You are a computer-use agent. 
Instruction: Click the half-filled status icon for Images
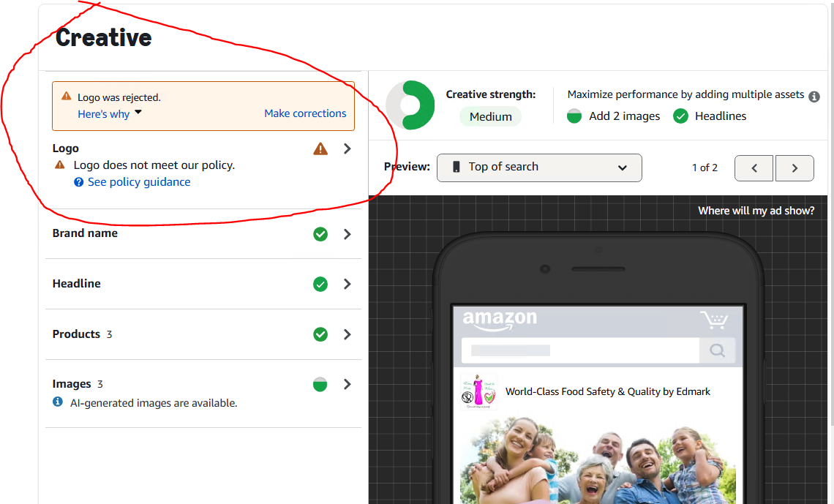point(320,385)
